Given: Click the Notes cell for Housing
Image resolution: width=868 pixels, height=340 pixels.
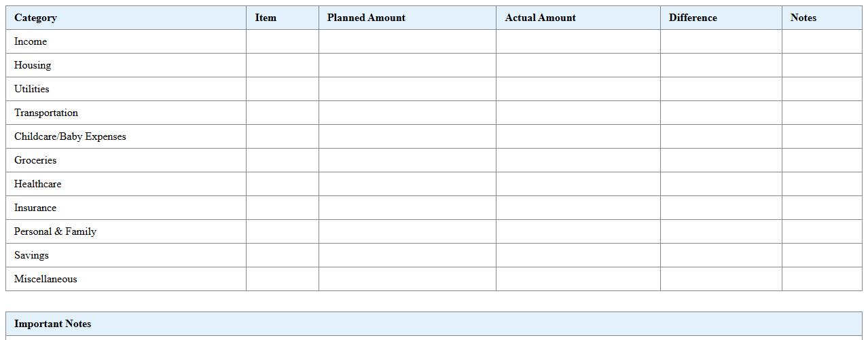Looking at the screenshot, I should pyautogui.click(x=822, y=65).
